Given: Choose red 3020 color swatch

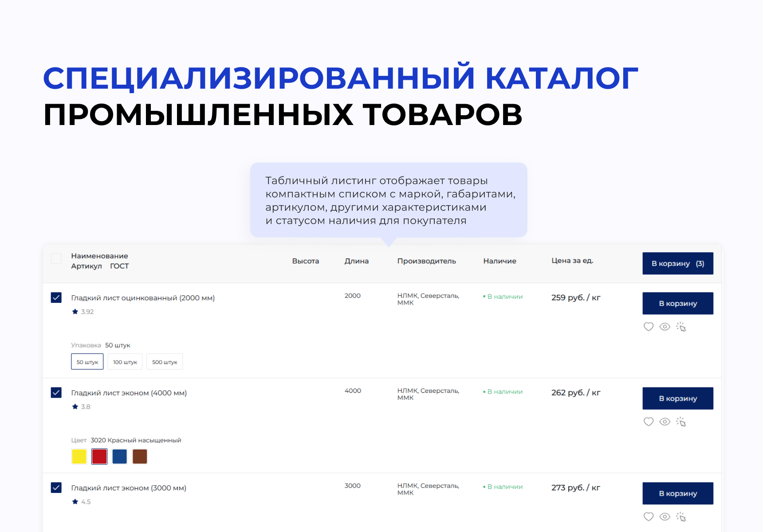Looking at the screenshot, I should click(99, 456).
